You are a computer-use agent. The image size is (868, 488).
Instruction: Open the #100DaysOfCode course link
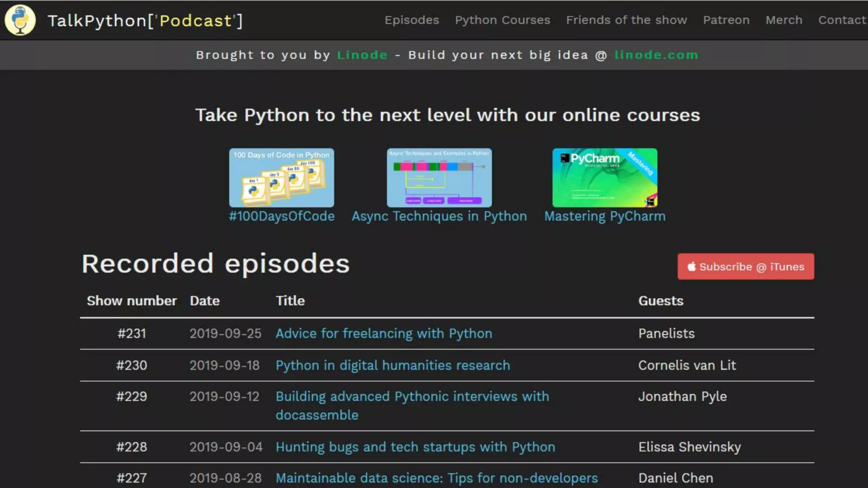pyautogui.click(x=281, y=216)
